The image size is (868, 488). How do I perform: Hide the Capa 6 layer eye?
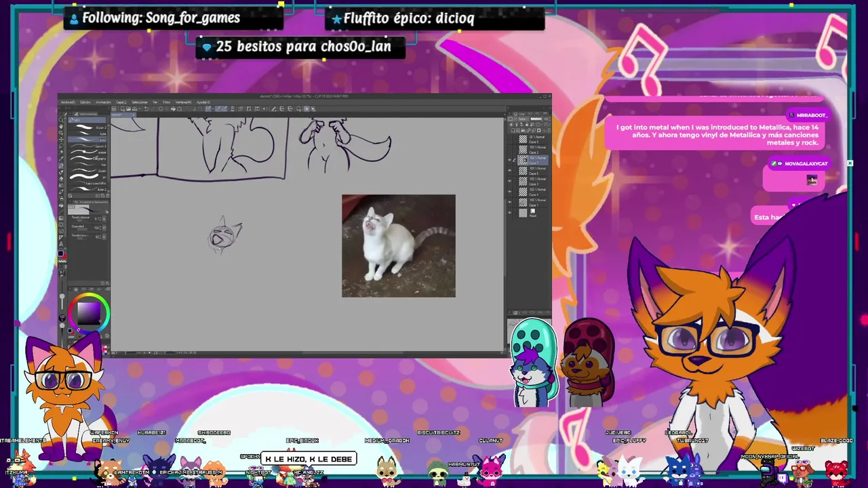pos(510,171)
